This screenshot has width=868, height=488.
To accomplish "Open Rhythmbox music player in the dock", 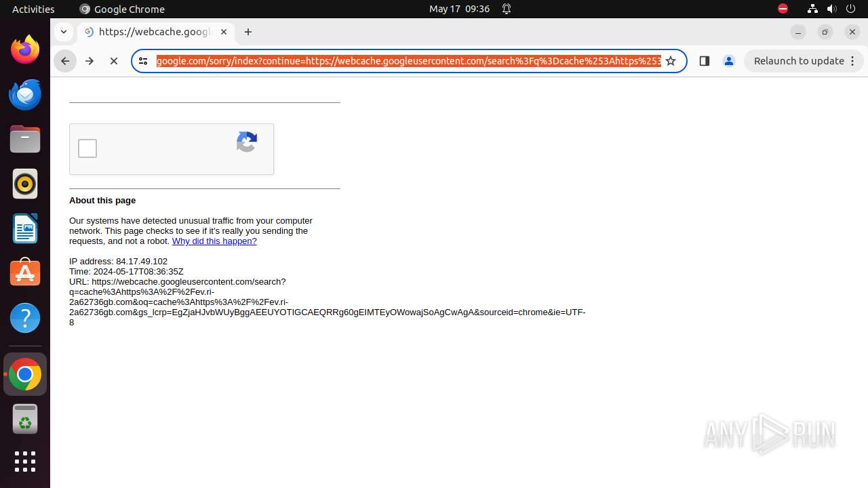I will coord(25,184).
